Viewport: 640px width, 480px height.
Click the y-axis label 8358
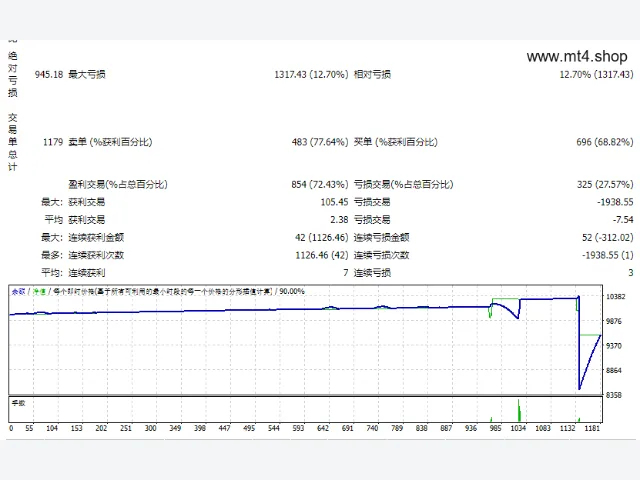(613, 395)
